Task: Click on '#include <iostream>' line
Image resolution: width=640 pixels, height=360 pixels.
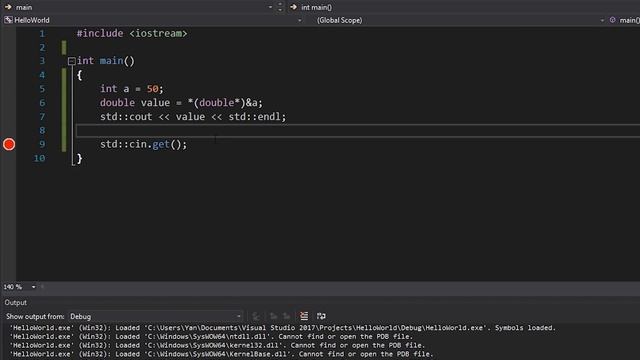Action: [x=132, y=33]
